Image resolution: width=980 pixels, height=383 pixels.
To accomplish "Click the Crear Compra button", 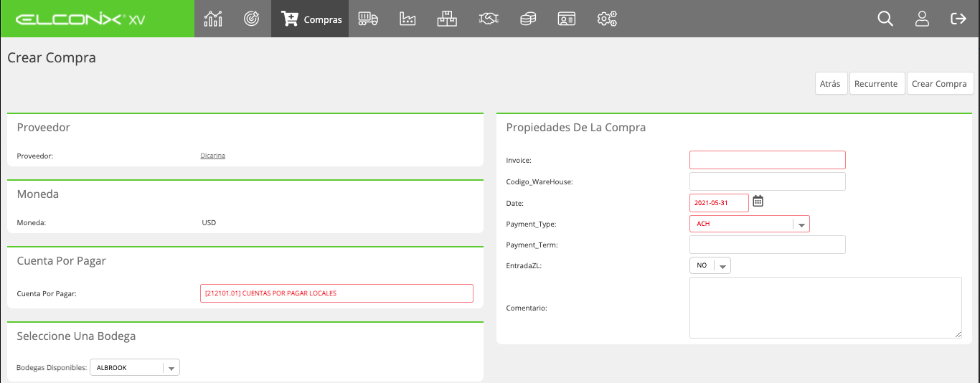I will point(940,83).
